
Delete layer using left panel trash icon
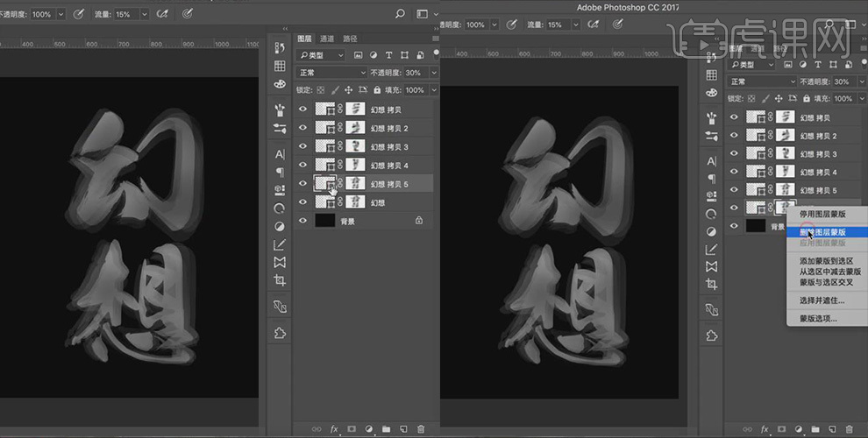coord(421,429)
